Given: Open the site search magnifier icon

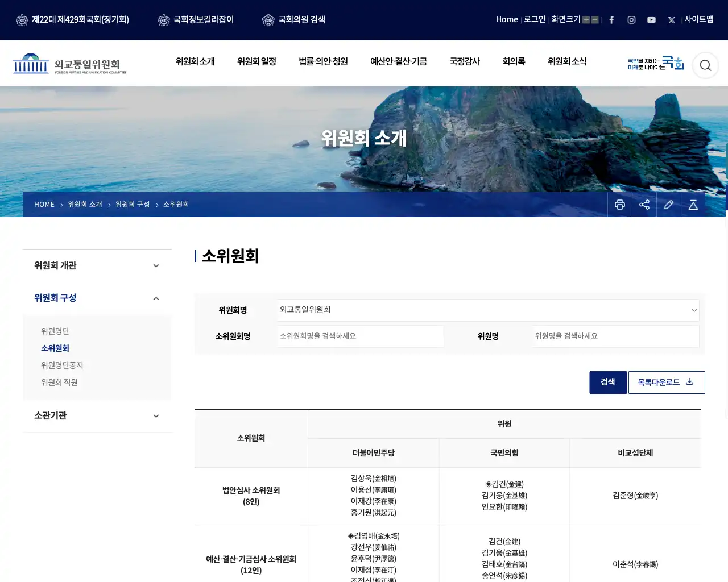Looking at the screenshot, I should 705,65.
